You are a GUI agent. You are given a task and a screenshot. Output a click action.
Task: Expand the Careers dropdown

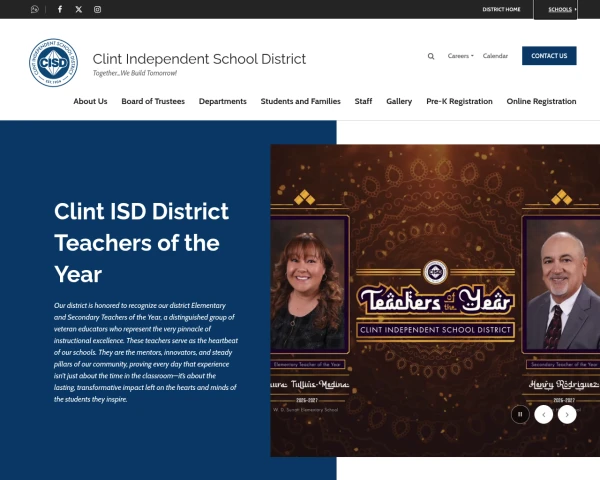[460, 56]
